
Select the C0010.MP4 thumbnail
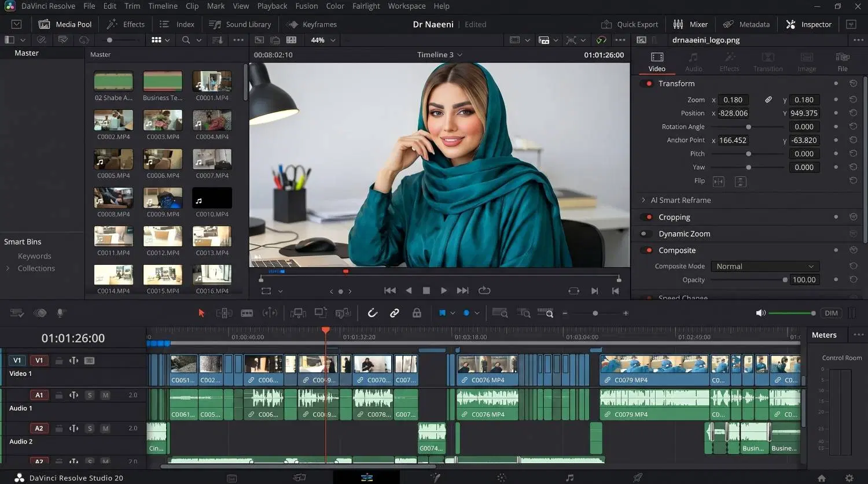212,198
